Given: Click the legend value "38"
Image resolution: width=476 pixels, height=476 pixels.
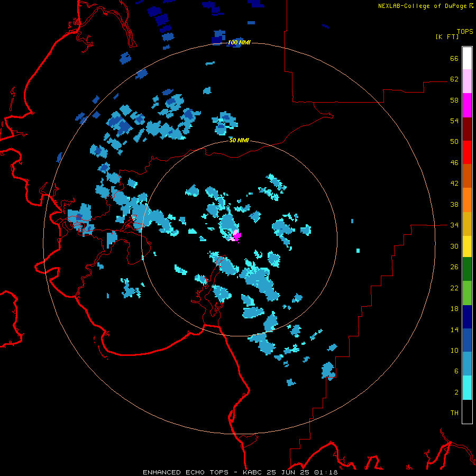Looking at the screenshot, I should [x=454, y=204].
